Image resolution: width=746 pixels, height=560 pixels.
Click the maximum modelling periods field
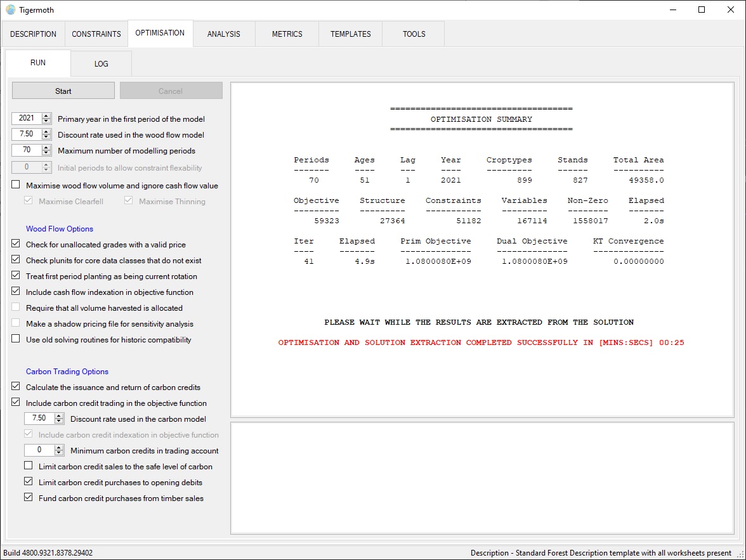(x=27, y=150)
